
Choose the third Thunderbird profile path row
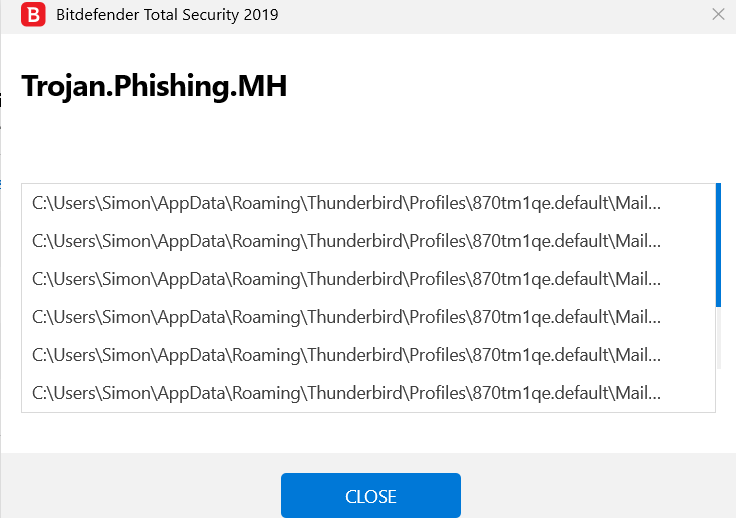tap(346, 279)
